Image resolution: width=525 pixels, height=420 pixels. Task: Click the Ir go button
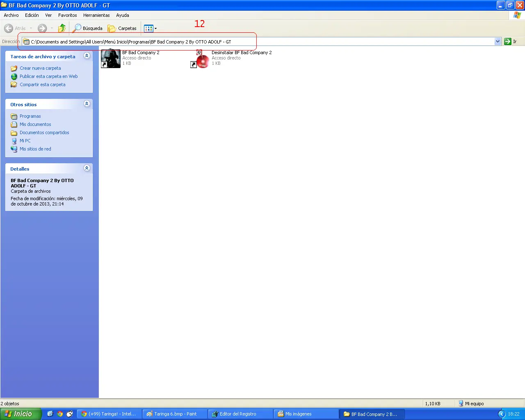pos(511,41)
